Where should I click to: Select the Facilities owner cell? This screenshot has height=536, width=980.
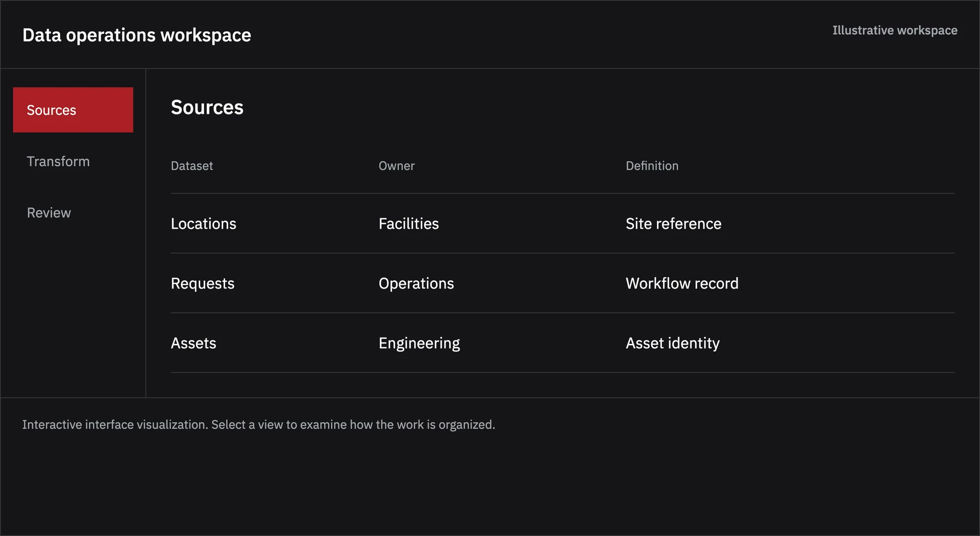click(x=408, y=224)
